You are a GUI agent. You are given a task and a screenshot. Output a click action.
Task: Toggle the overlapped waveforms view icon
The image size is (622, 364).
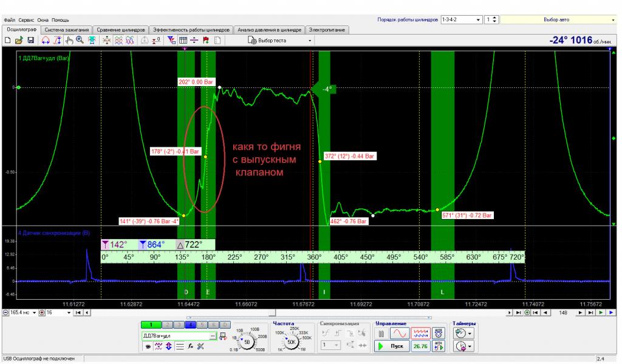130,41
